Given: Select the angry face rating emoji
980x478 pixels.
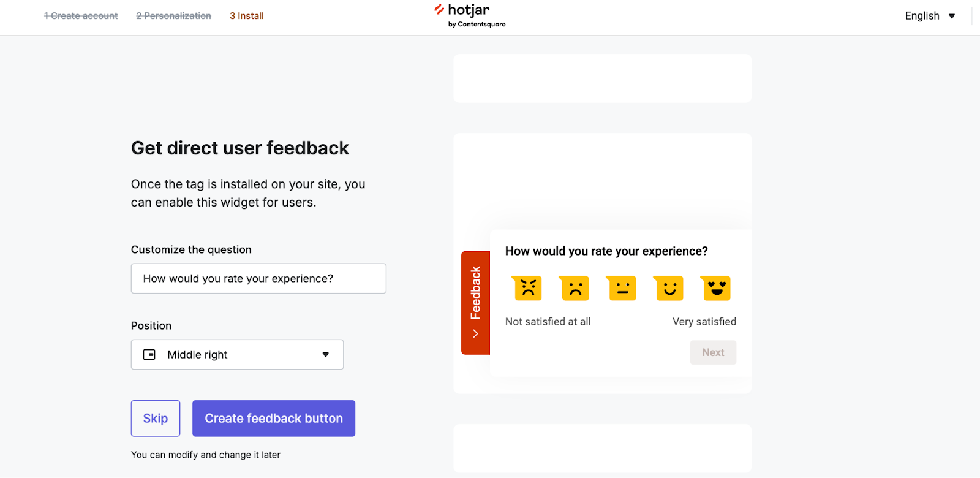Looking at the screenshot, I should tap(527, 288).
